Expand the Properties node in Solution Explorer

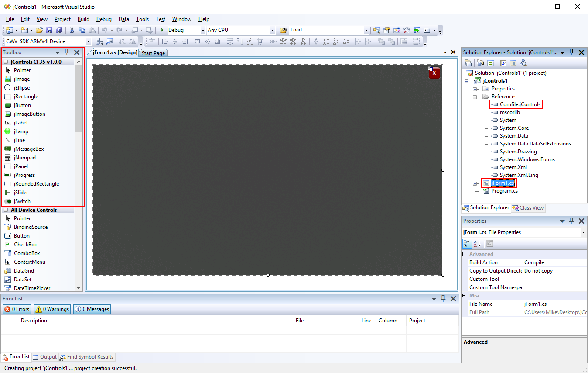(x=475, y=89)
